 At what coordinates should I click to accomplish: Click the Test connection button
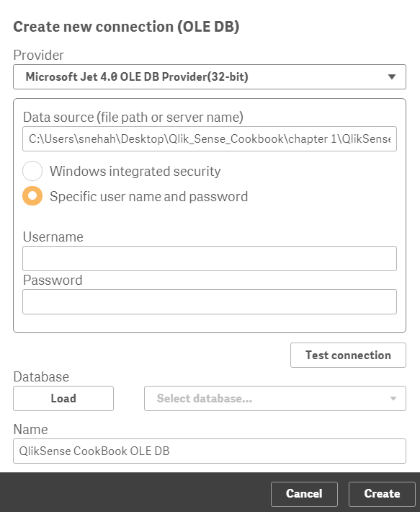coord(348,355)
